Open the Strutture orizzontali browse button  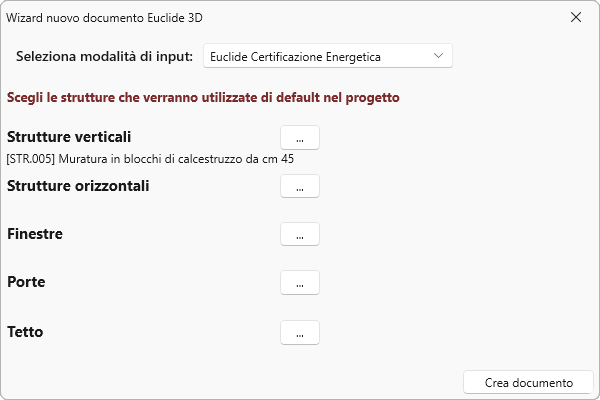pyautogui.click(x=300, y=186)
